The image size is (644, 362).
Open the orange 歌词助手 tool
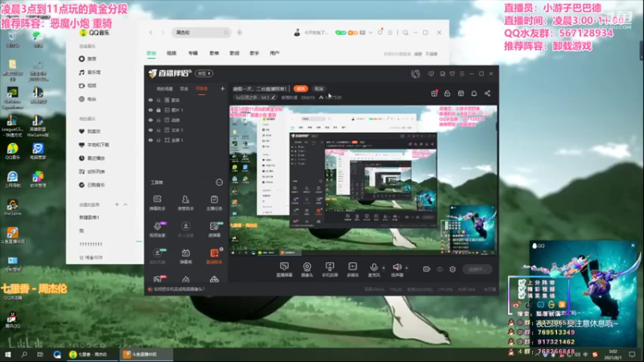click(214, 256)
